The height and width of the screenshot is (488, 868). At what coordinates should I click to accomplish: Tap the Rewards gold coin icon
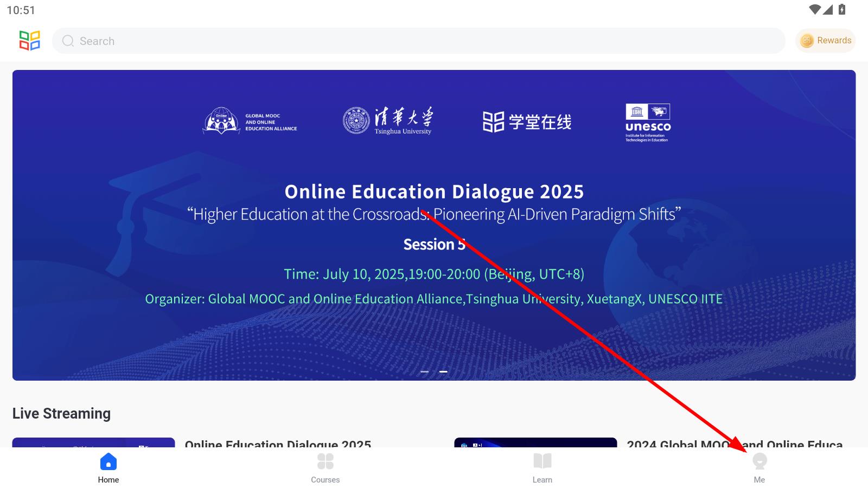coord(807,41)
